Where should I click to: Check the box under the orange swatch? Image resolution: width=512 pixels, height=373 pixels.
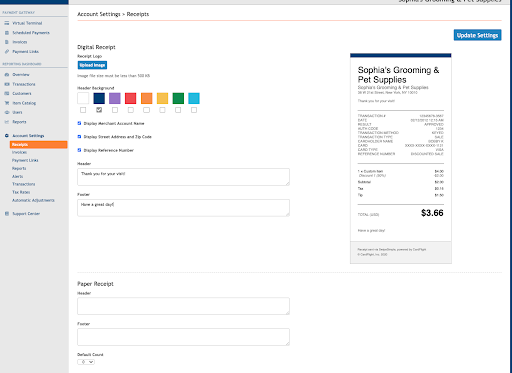146,110
